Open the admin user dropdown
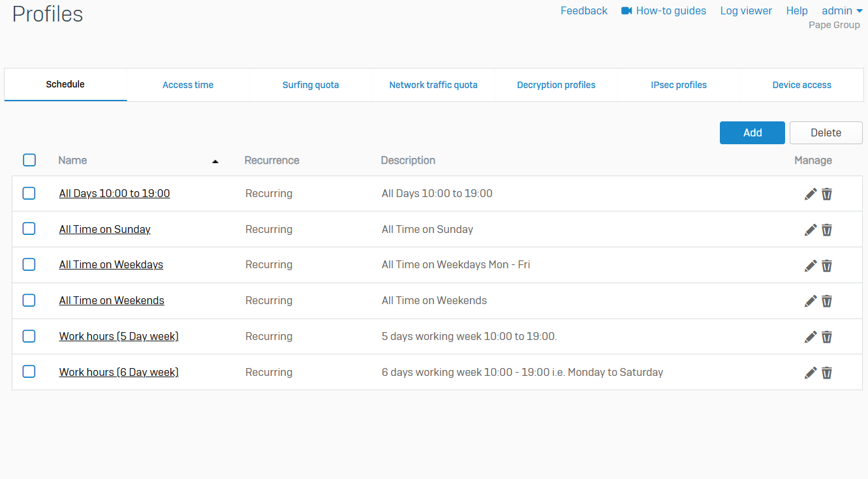868x479 pixels. click(x=842, y=10)
